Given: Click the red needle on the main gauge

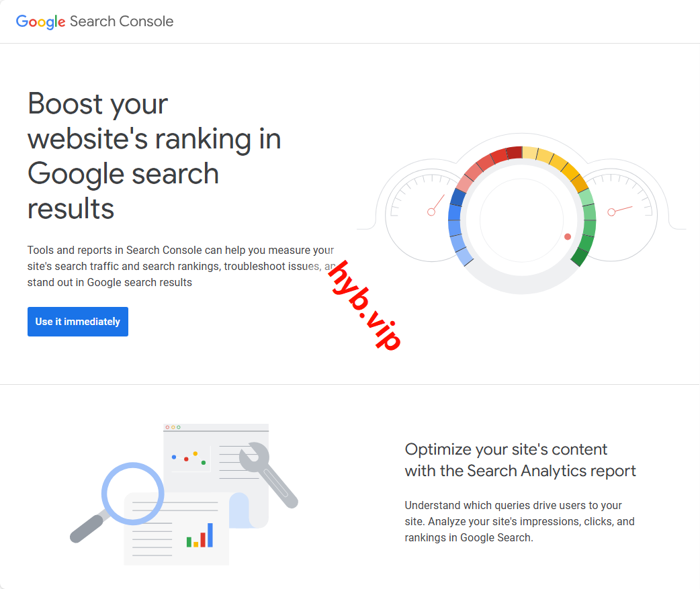Looking at the screenshot, I should (x=566, y=236).
